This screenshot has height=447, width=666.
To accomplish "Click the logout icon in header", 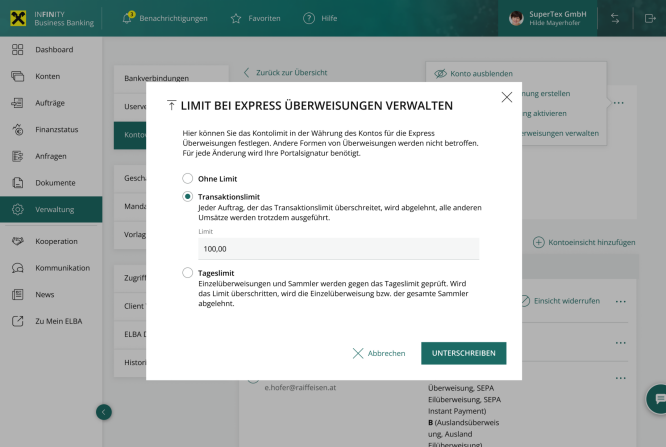I will [650, 18].
